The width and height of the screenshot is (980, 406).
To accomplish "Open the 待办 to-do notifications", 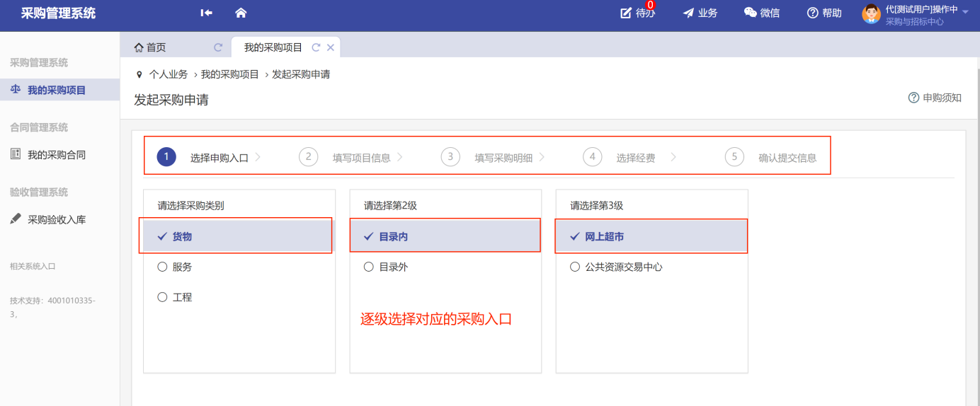I will (637, 13).
